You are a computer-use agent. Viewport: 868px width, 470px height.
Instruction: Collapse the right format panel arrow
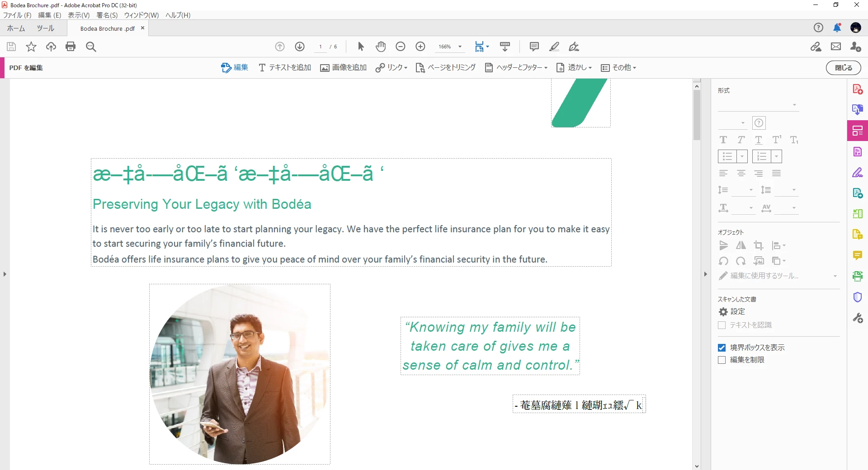(x=705, y=274)
